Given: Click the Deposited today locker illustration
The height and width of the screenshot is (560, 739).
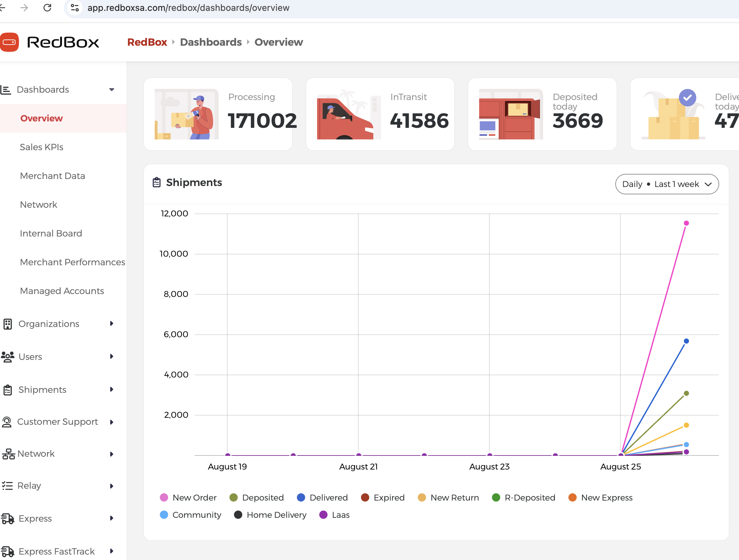Looking at the screenshot, I should pos(511,114).
